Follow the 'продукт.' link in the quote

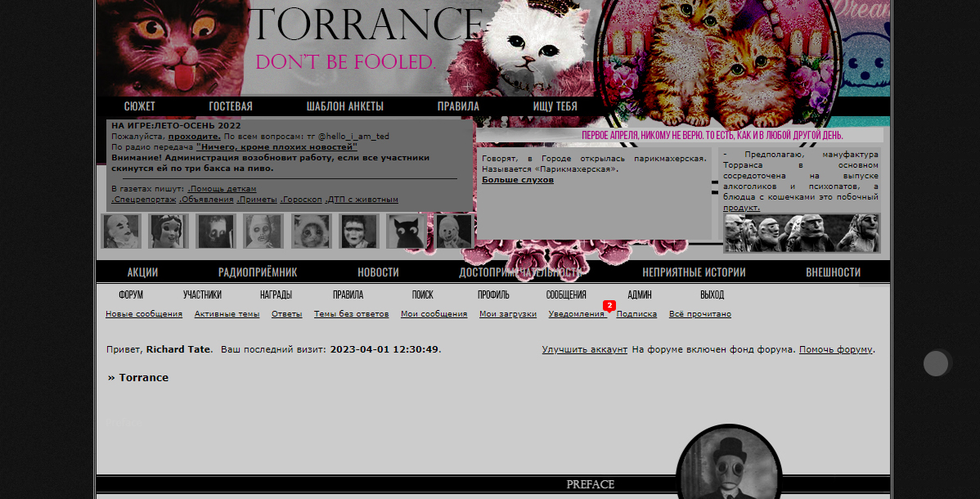(x=741, y=208)
